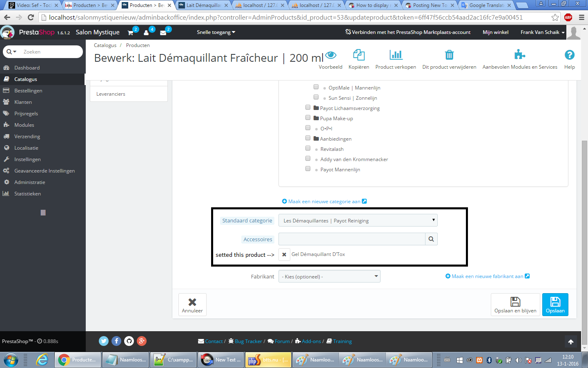Open Bestellingen in the sidebar

coord(42,91)
